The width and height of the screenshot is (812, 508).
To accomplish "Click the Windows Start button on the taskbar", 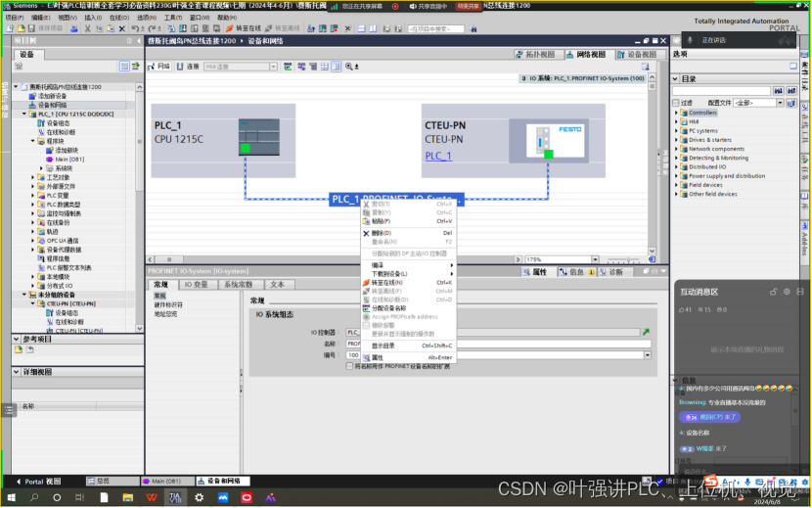I will pyautogui.click(x=12, y=497).
